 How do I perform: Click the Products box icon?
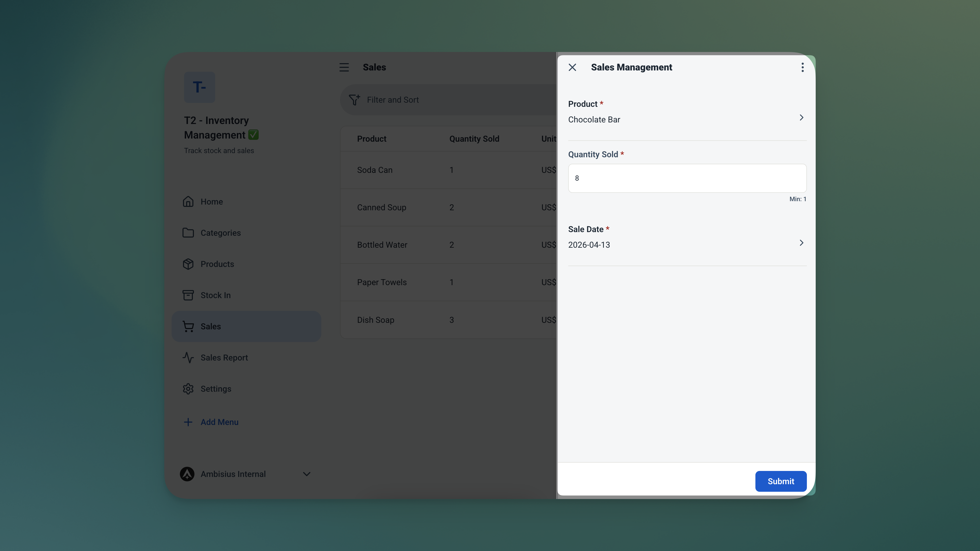[x=188, y=264]
